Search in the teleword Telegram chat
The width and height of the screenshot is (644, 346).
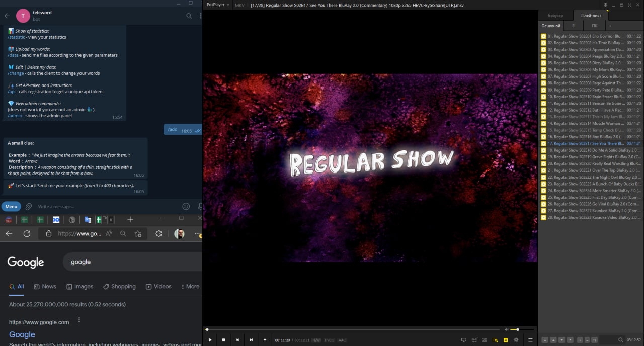189,16
